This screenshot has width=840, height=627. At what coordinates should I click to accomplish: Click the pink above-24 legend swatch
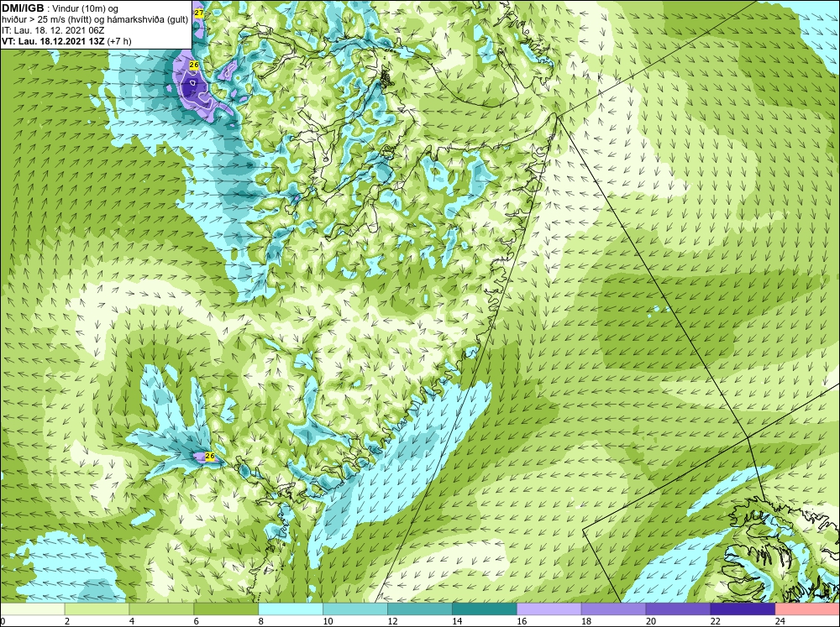click(807, 609)
